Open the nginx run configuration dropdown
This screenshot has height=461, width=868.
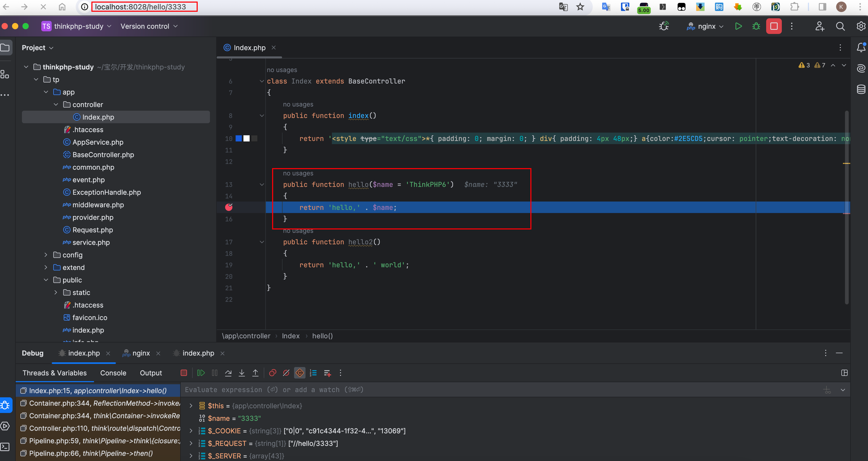pyautogui.click(x=705, y=26)
